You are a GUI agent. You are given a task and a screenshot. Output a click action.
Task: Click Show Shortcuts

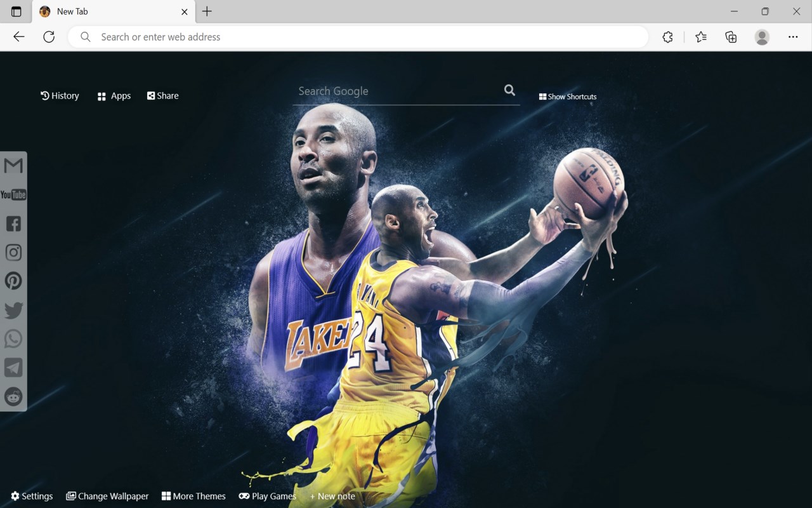pos(568,97)
